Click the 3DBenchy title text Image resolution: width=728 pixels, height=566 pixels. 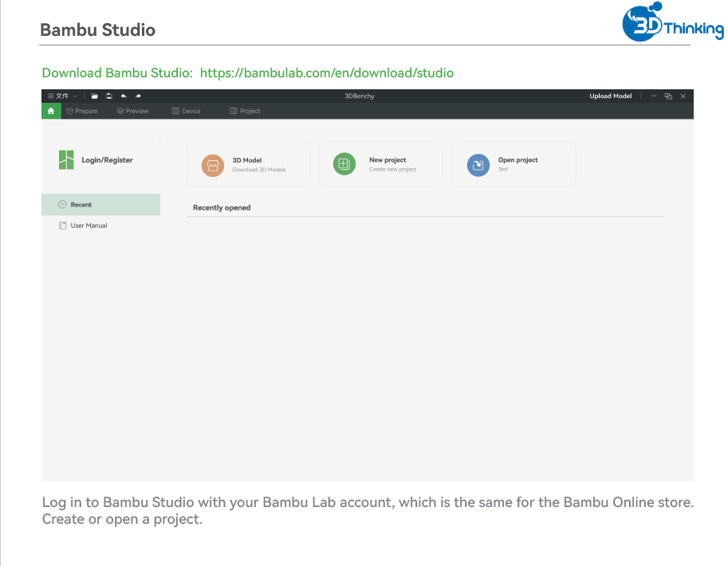tap(360, 96)
